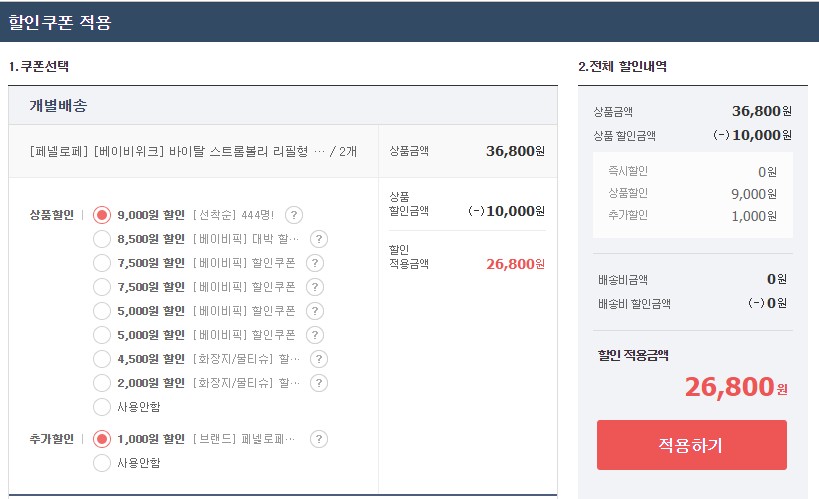Choose the second 5,000원 할인 coupon option
This screenshot has height=499, width=819.
point(101,335)
